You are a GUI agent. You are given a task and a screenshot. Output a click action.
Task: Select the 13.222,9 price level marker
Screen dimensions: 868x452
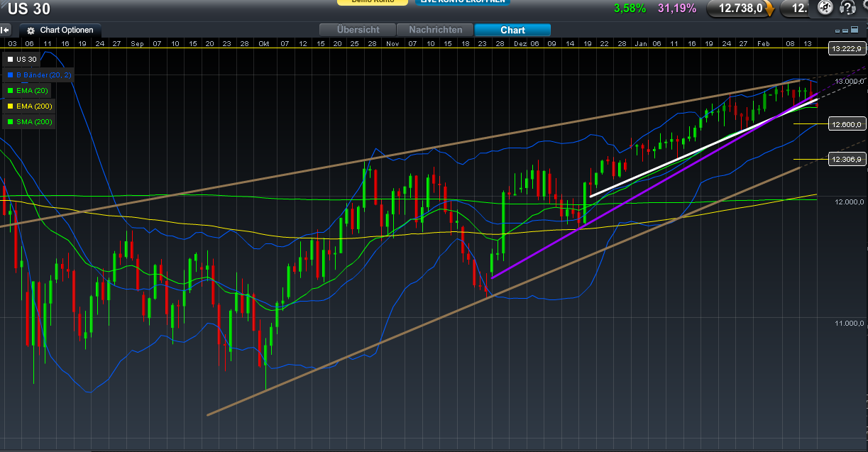click(x=847, y=48)
